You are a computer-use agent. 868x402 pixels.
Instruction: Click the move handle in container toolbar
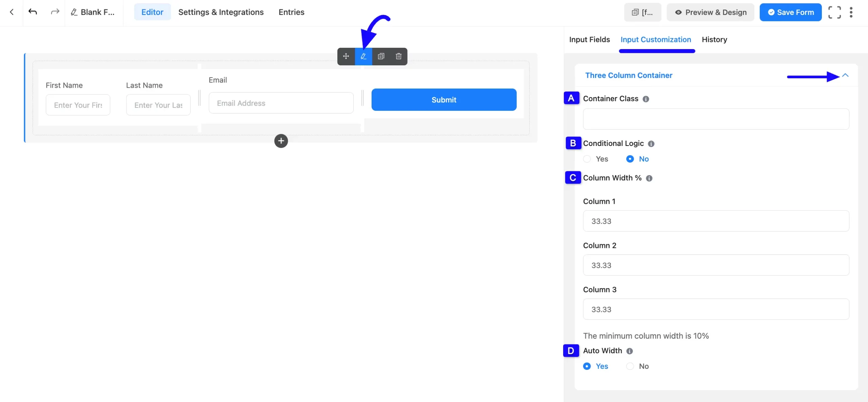(x=346, y=56)
